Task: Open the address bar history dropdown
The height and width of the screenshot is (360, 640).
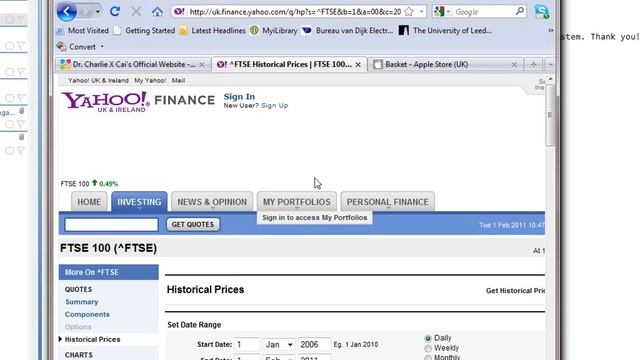Action: [421, 12]
